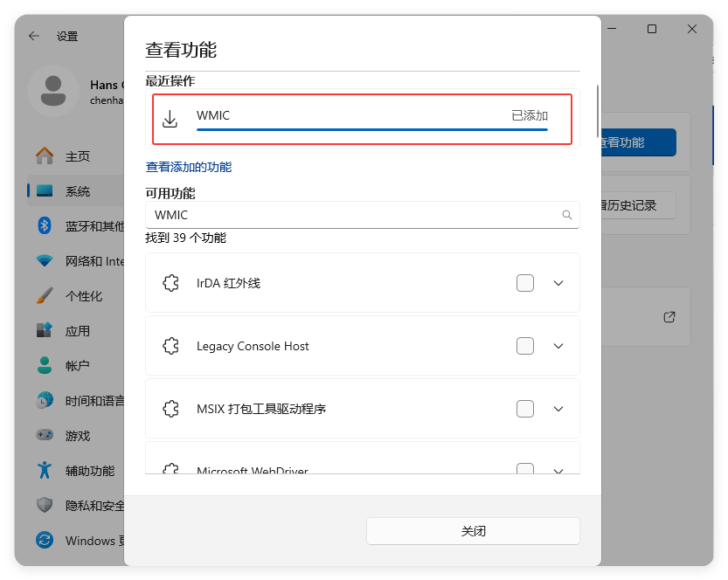The height and width of the screenshot is (580, 728).
Task: Click inside the WMIC search field
Action: tap(350, 214)
